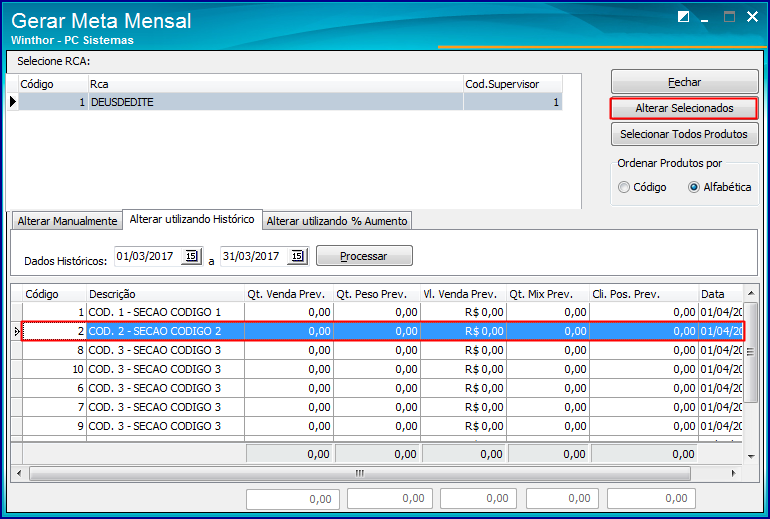Close window with the X icon
Image resolution: width=770 pixels, height=519 pixels.
pos(752,17)
